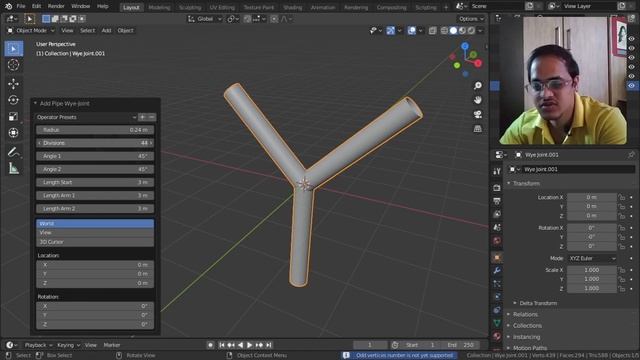
Task: Open the Options dropdown
Action: click(471, 19)
